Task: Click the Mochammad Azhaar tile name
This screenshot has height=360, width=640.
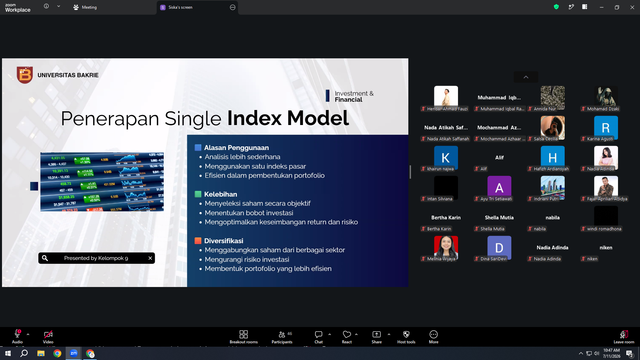Action: (499, 128)
